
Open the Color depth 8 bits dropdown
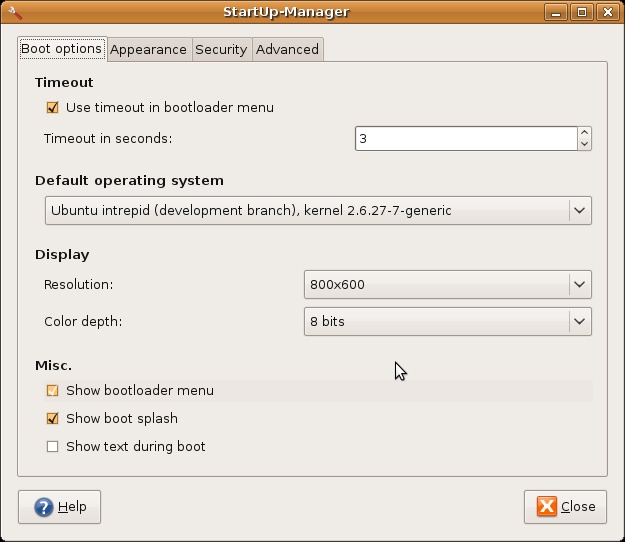448,321
